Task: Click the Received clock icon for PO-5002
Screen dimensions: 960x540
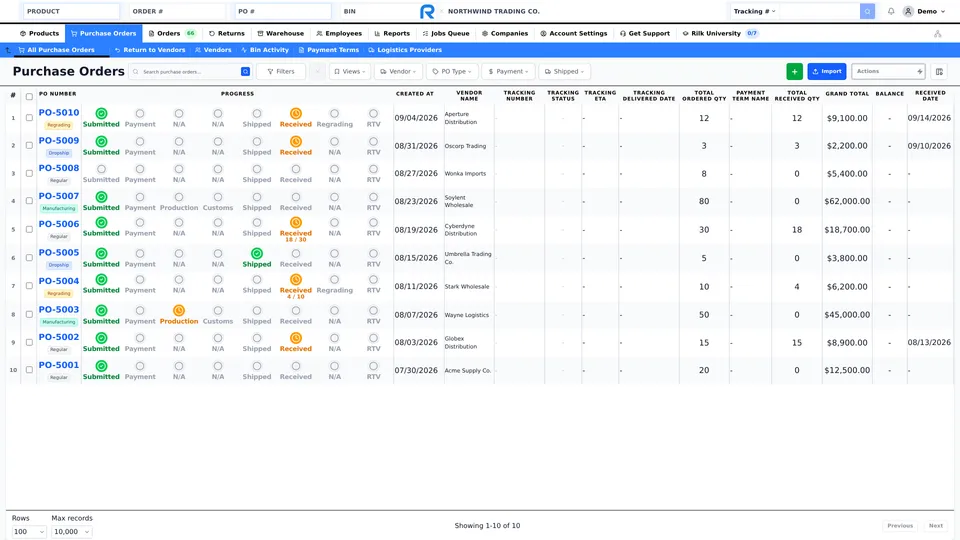Action: tap(296, 338)
